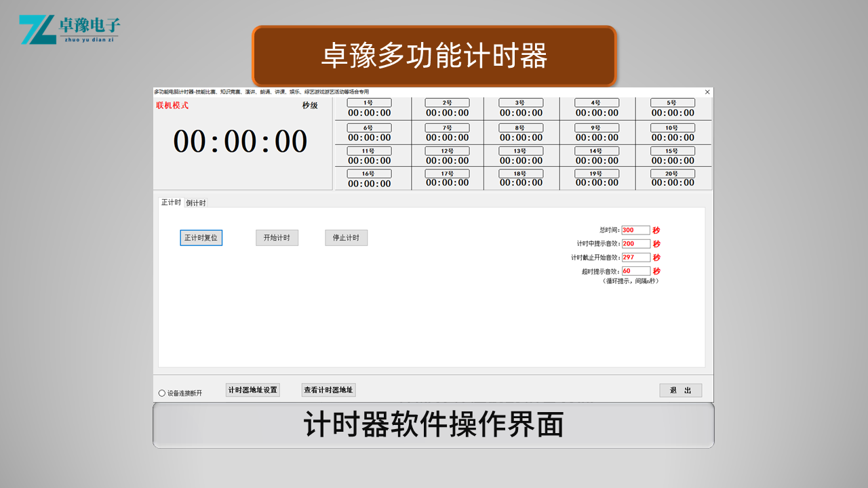The height and width of the screenshot is (488, 868).
Task: Click the 退出 exit button
Action: coord(680,390)
